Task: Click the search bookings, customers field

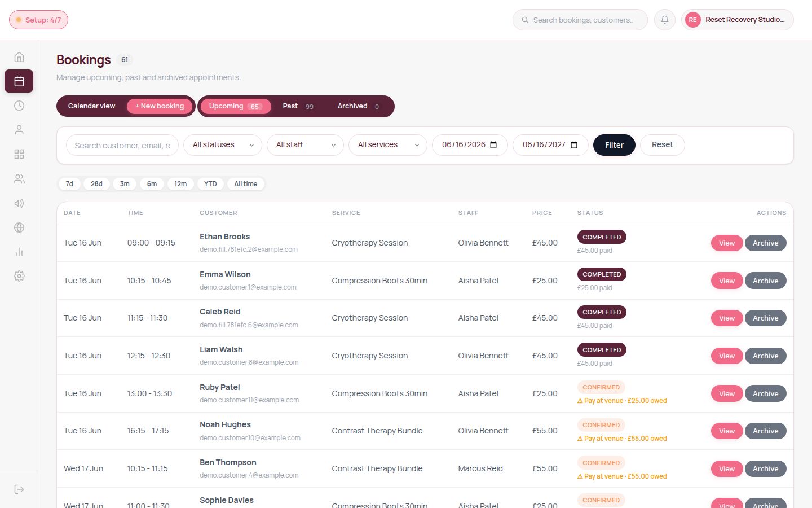Action: [580, 20]
